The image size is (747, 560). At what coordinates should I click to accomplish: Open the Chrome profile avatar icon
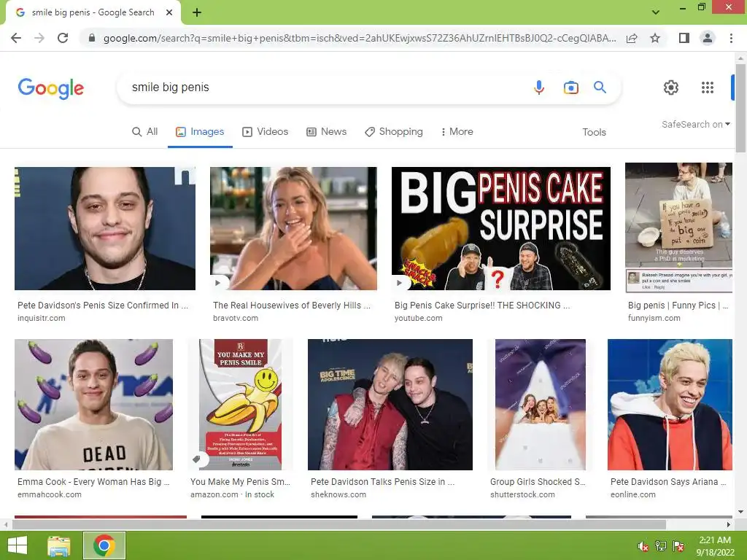708,38
